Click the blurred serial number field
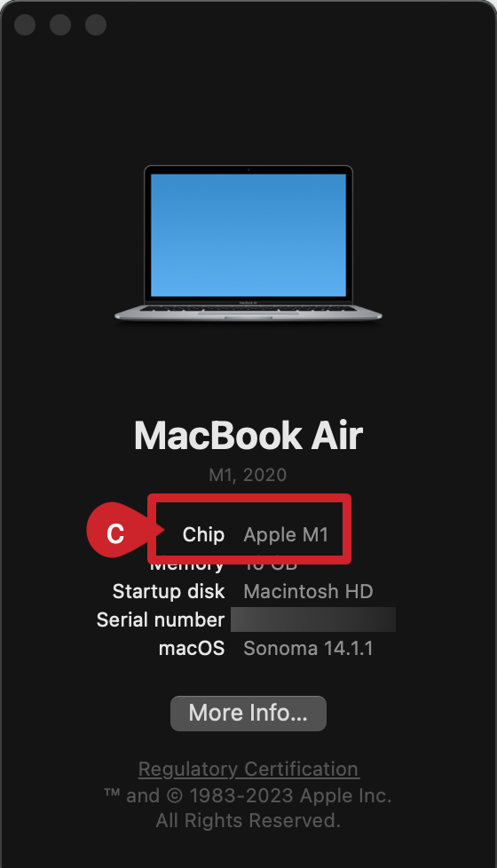This screenshot has height=868, width=497. click(x=313, y=619)
